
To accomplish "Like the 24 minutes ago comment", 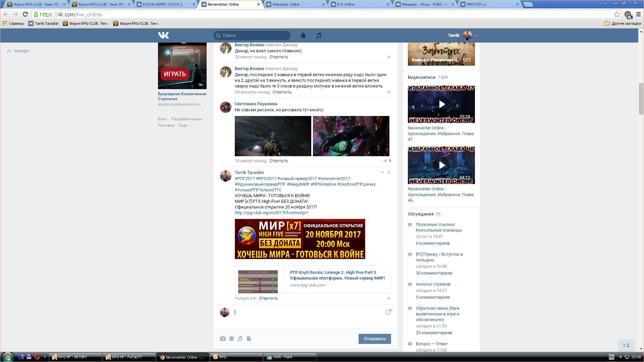I will pyautogui.click(x=389, y=92).
